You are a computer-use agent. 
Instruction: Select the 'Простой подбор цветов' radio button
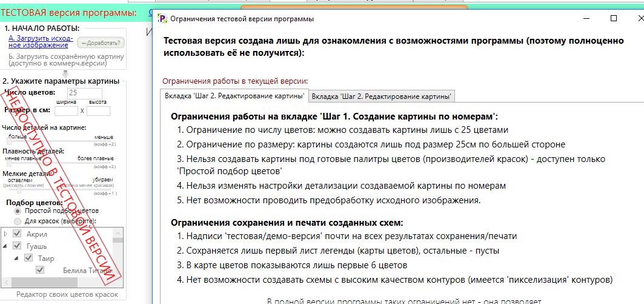click(x=17, y=211)
